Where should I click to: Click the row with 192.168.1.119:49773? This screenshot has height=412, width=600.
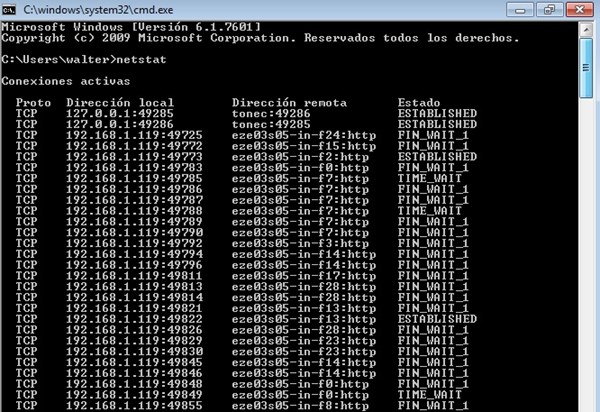pyautogui.click(x=246, y=157)
